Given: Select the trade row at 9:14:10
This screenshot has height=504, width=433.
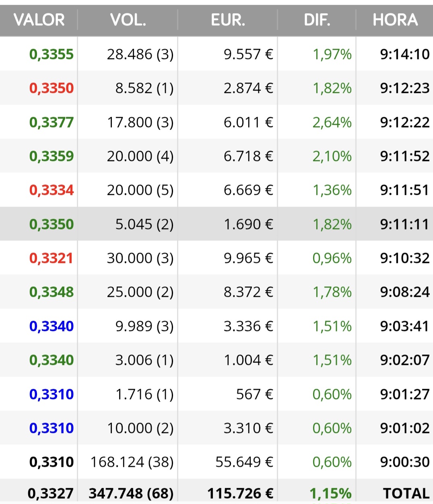Looking at the screenshot, I should click(216, 54).
